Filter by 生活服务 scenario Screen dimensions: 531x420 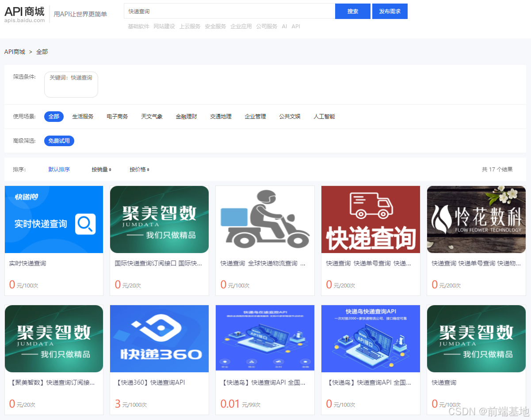83,117
